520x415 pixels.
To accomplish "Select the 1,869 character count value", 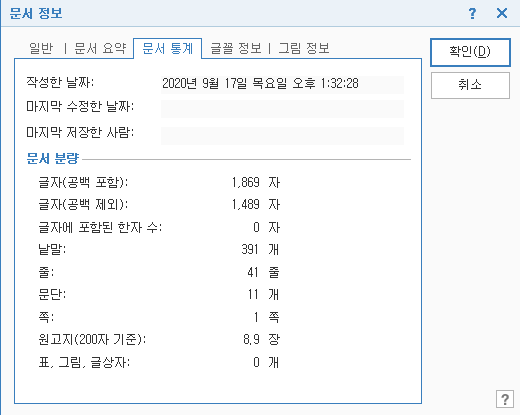I will [x=246, y=182].
